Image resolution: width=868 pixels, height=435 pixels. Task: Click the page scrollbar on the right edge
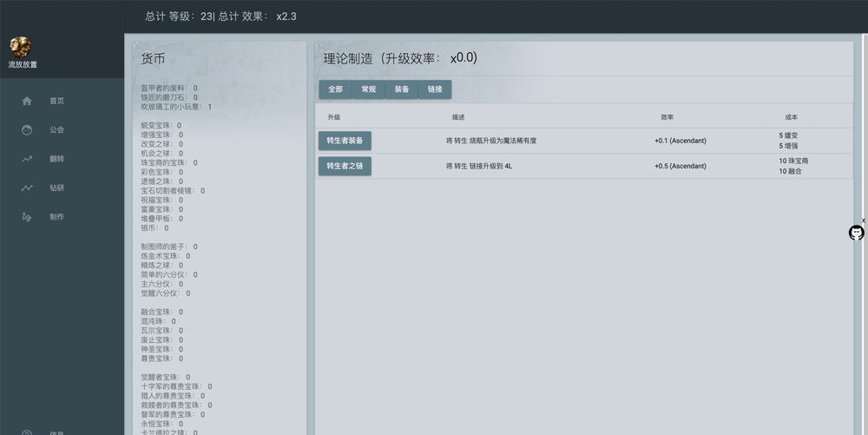[x=865, y=234]
